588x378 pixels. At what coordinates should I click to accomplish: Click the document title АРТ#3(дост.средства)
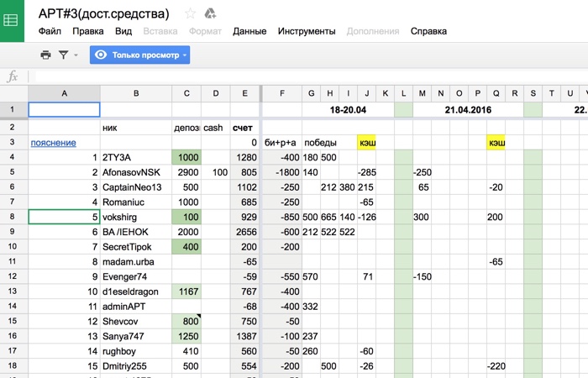click(x=104, y=14)
